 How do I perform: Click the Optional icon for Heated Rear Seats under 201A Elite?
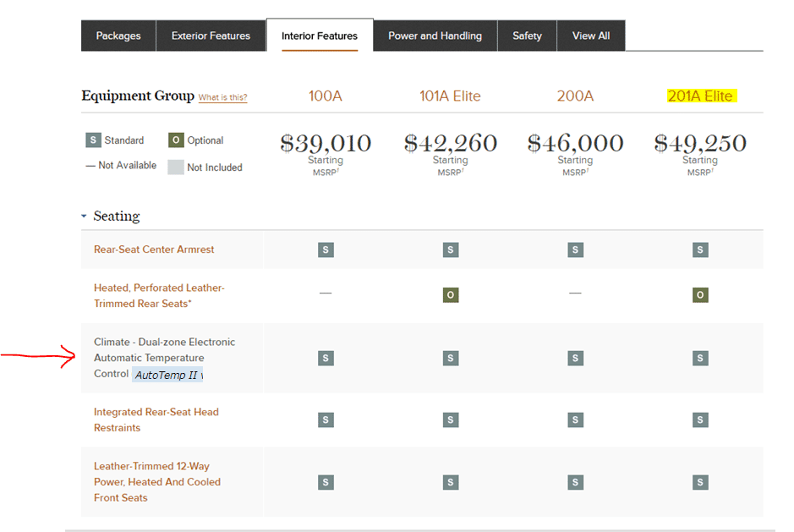(x=700, y=295)
